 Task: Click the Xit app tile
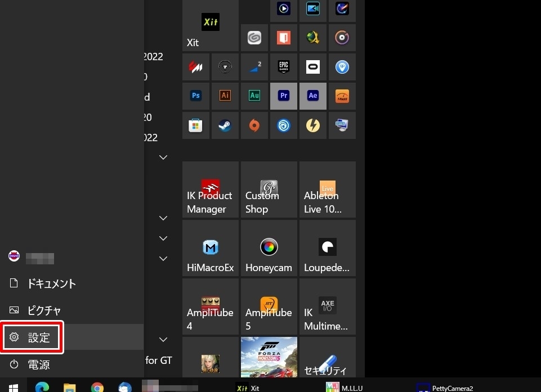[x=211, y=26]
